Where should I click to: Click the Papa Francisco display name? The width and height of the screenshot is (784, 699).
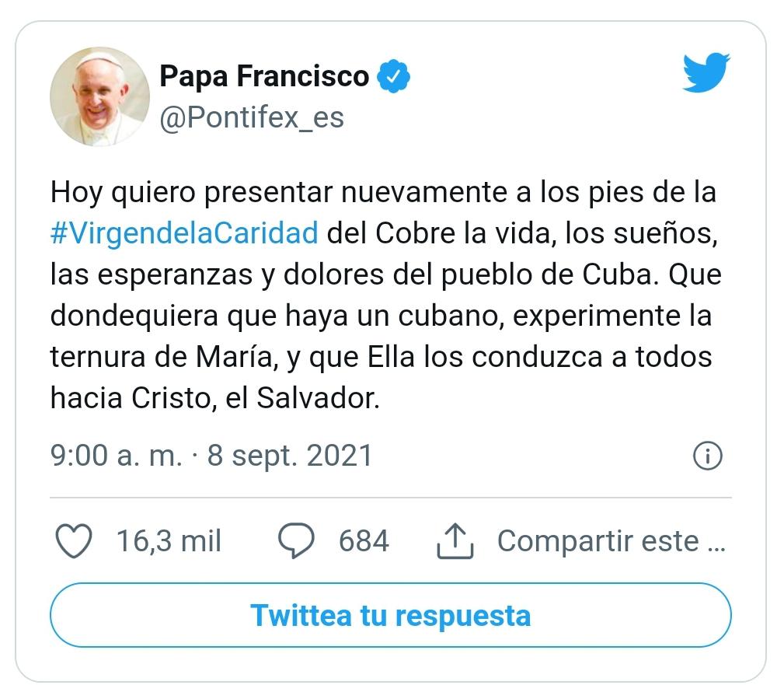point(264,76)
